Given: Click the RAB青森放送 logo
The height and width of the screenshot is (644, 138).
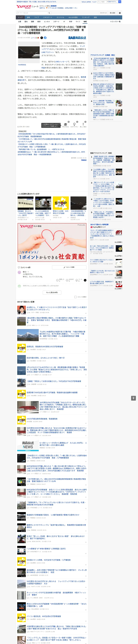Looking at the screenshot, I should [x=77, y=38].
